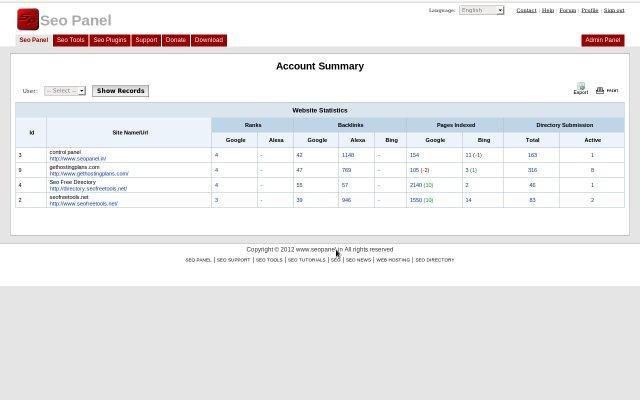Click the Profile link
The image size is (640, 400).
click(x=590, y=10)
